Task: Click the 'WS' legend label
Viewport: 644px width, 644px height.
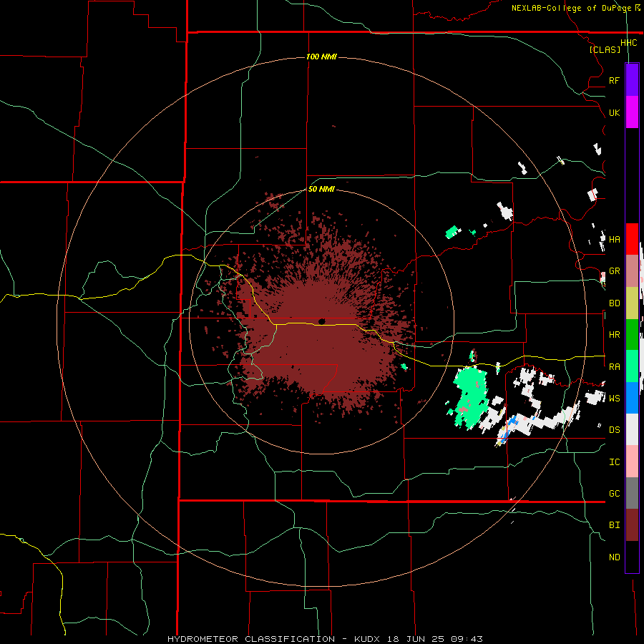Action: pyautogui.click(x=614, y=398)
